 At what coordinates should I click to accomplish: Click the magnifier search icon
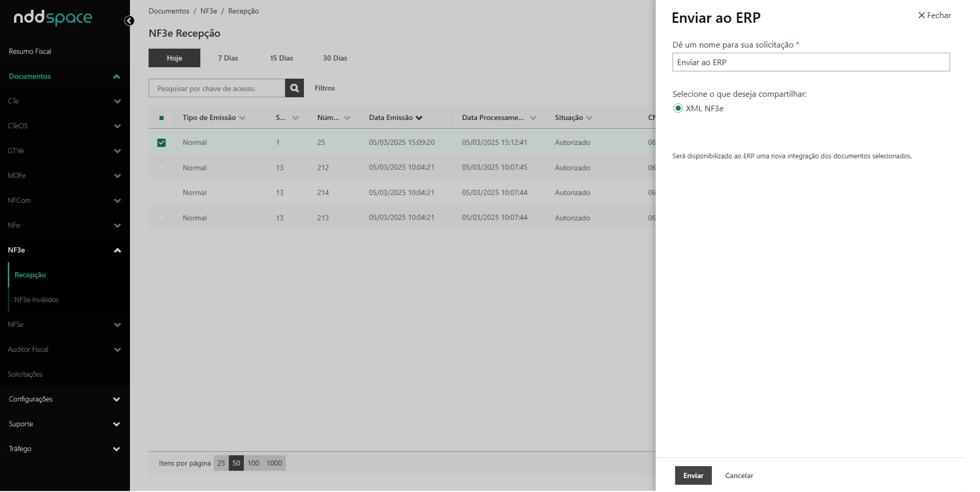294,88
